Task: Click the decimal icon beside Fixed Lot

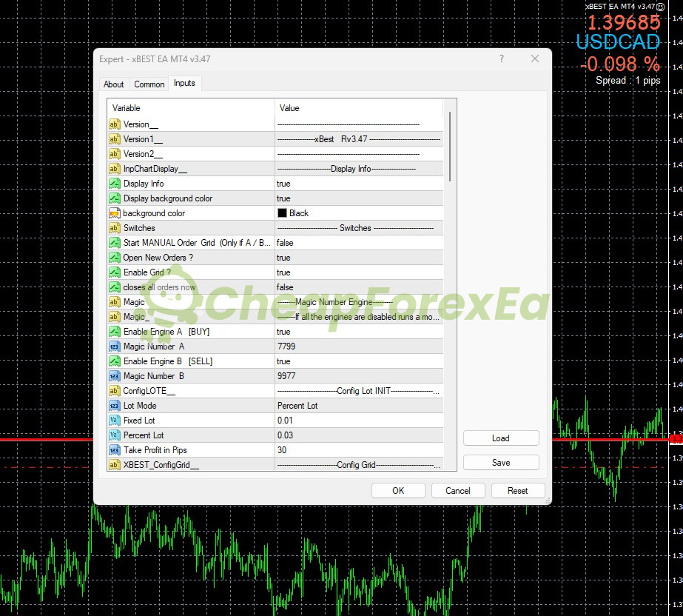Action: (x=114, y=421)
